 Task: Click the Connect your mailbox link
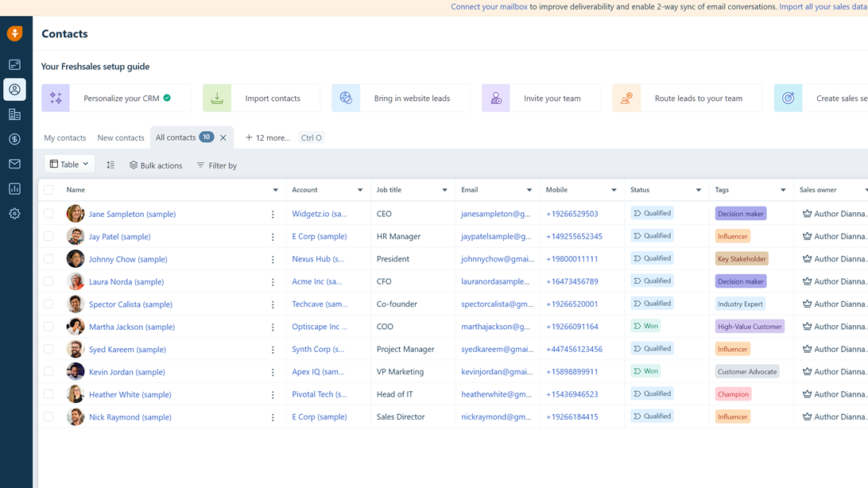click(x=489, y=6)
